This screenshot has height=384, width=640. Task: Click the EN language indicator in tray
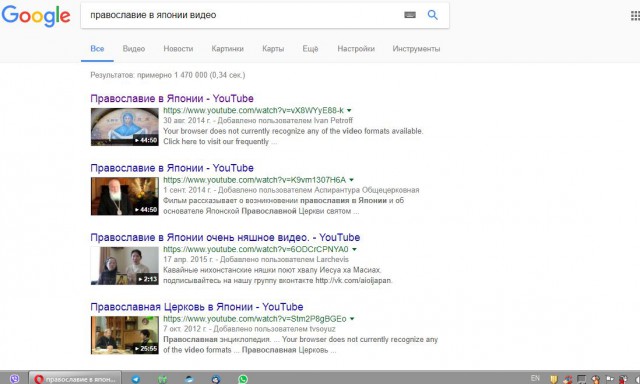coord(535,378)
